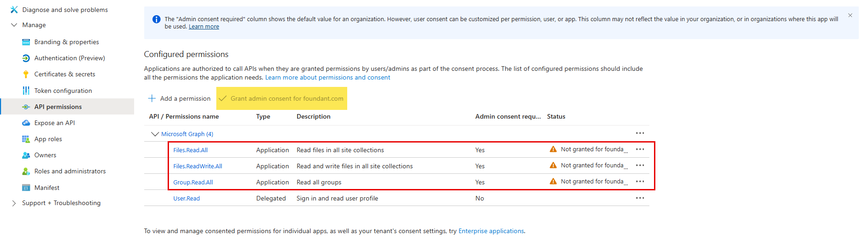Open the Group.Read.All permission

193,182
